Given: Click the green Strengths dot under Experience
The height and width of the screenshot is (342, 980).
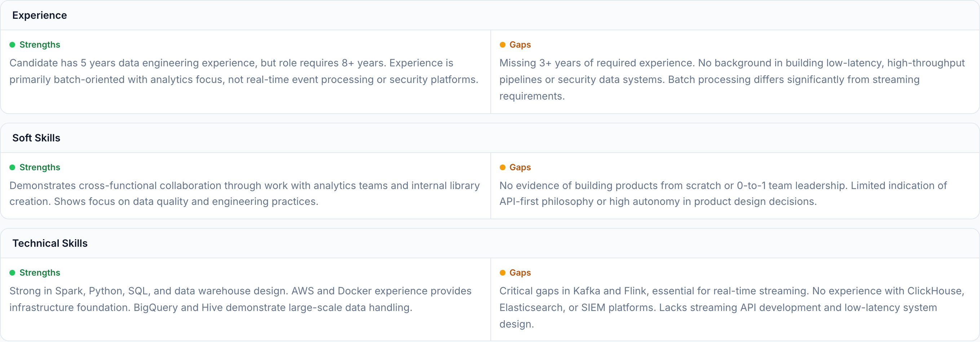Looking at the screenshot, I should tap(12, 45).
